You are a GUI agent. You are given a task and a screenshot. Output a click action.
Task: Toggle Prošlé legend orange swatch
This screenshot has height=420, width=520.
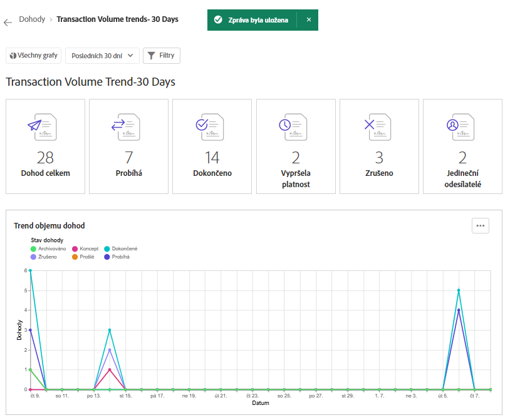[75, 257]
